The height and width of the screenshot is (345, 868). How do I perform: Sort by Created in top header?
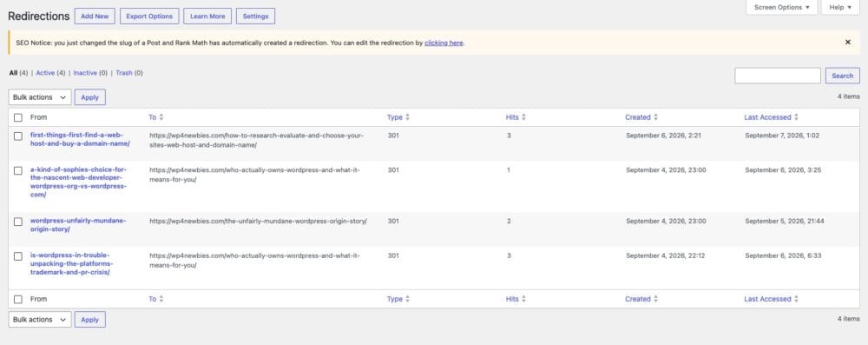tap(641, 117)
